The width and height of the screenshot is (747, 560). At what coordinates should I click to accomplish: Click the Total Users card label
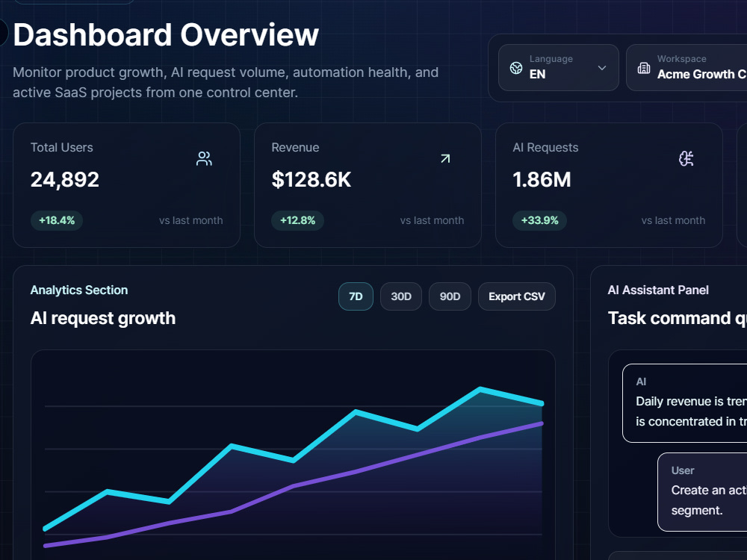[62, 148]
